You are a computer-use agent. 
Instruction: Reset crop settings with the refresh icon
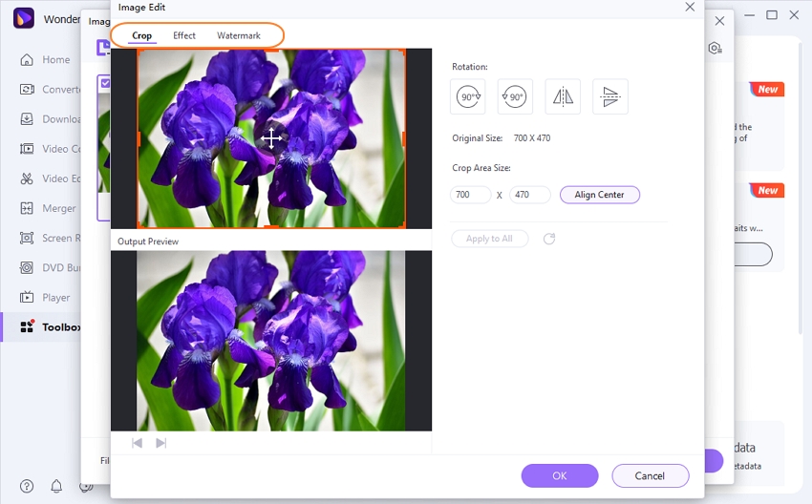tap(549, 239)
